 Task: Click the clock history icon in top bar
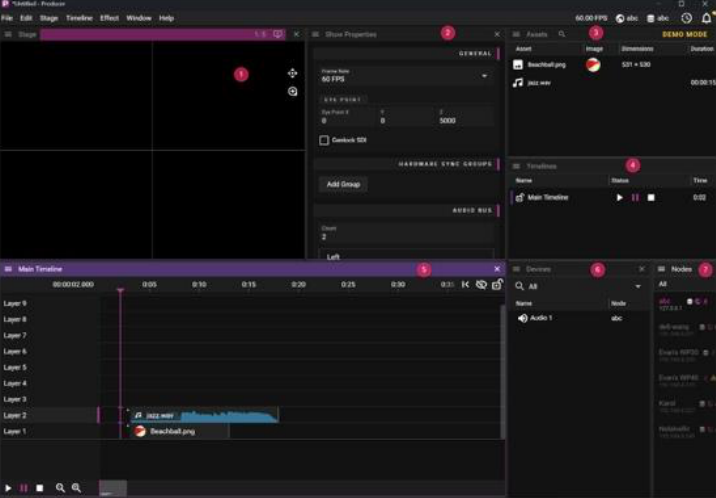[686, 18]
